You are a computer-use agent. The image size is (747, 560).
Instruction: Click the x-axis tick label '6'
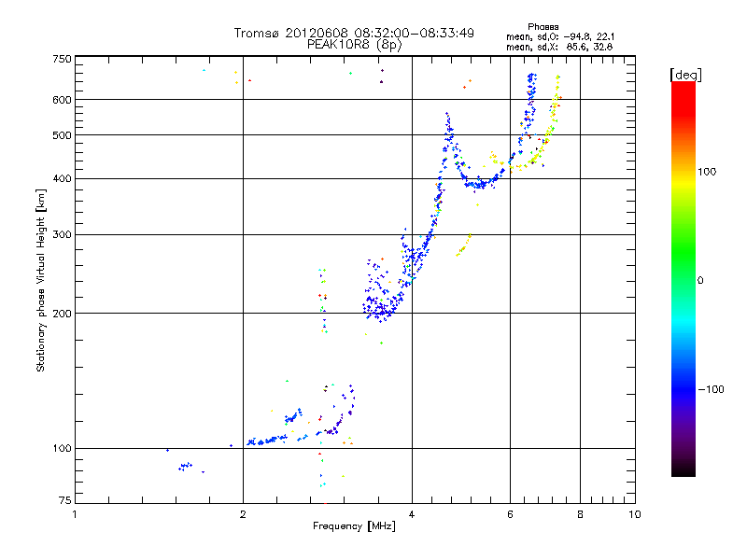510,514
